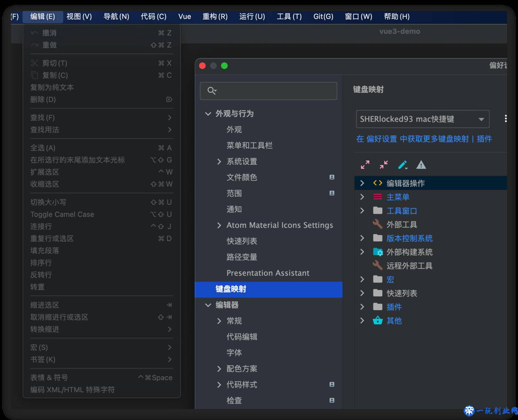Open the 导航 (N) menu
518x420 pixels.
point(117,16)
